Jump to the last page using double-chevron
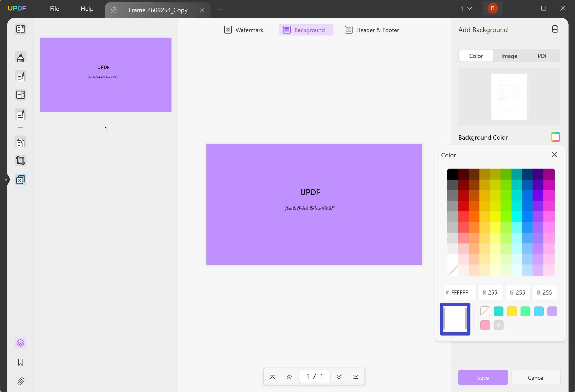Image resolution: width=575 pixels, height=392 pixels. click(x=356, y=376)
